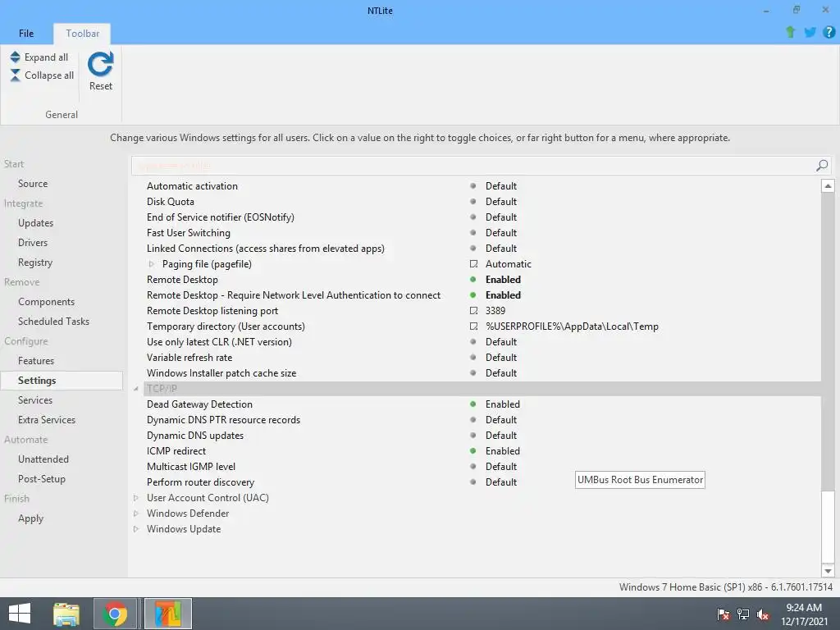Go to the Source page
This screenshot has width=840, height=630.
click(x=33, y=183)
